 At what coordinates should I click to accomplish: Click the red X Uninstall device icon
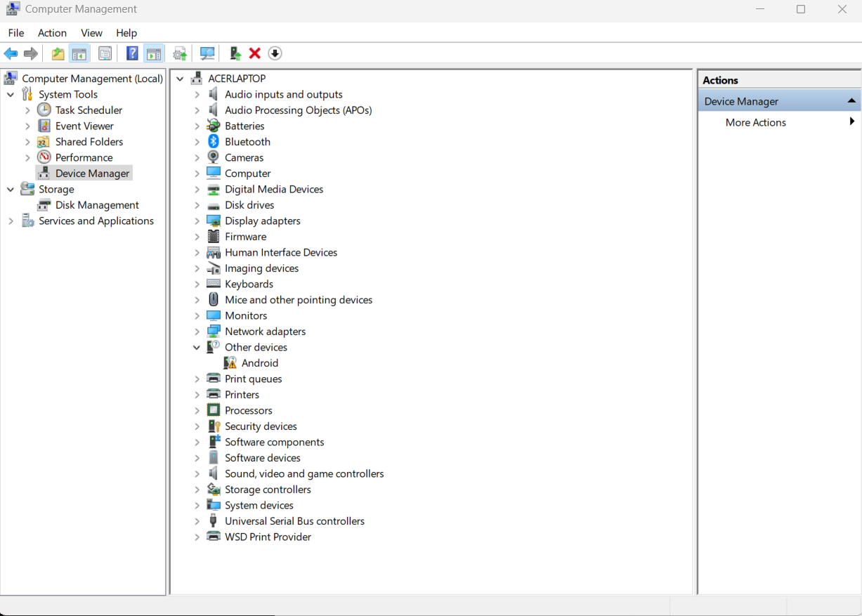255,53
